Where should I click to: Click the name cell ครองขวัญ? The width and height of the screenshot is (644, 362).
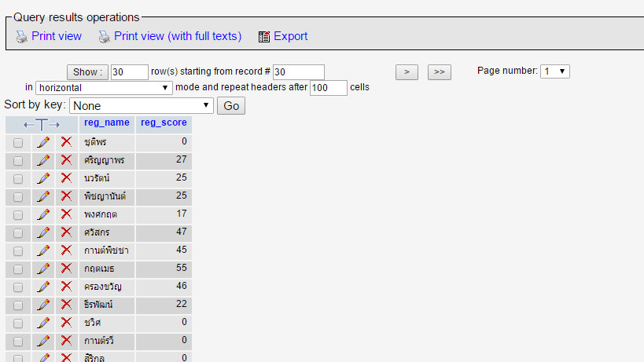pos(107,287)
